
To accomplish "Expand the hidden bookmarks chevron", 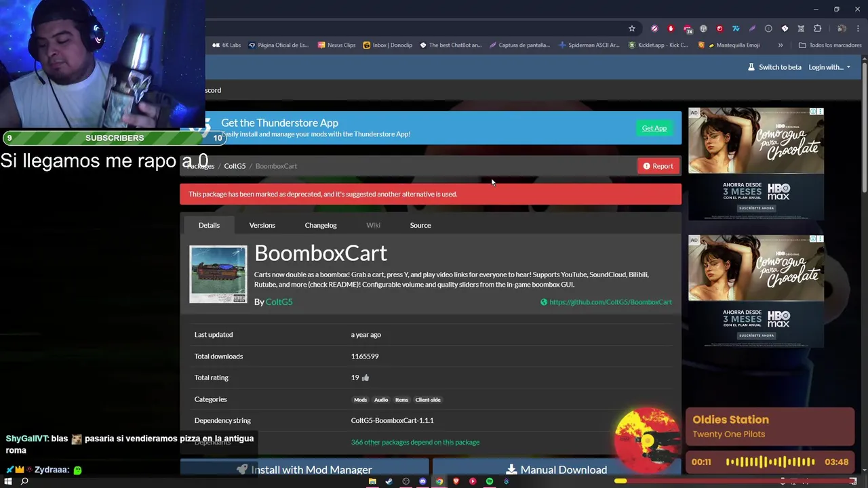I will [781, 45].
